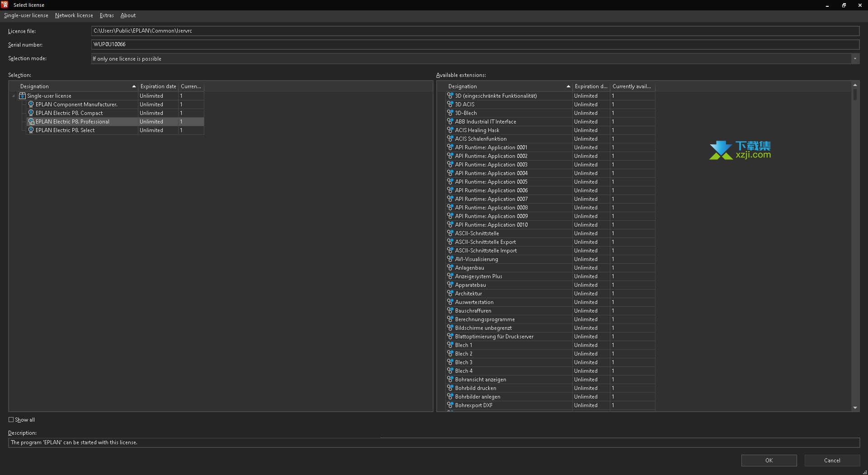The width and height of the screenshot is (868, 475).
Task: Click the Bohrexport DXF icon
Action: 450,405
